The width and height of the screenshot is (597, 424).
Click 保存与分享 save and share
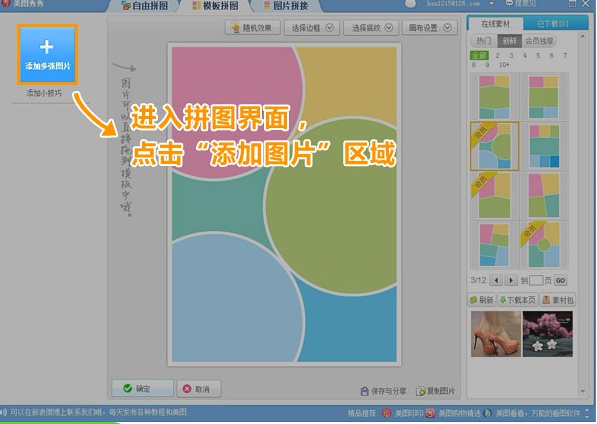[383, 391]
